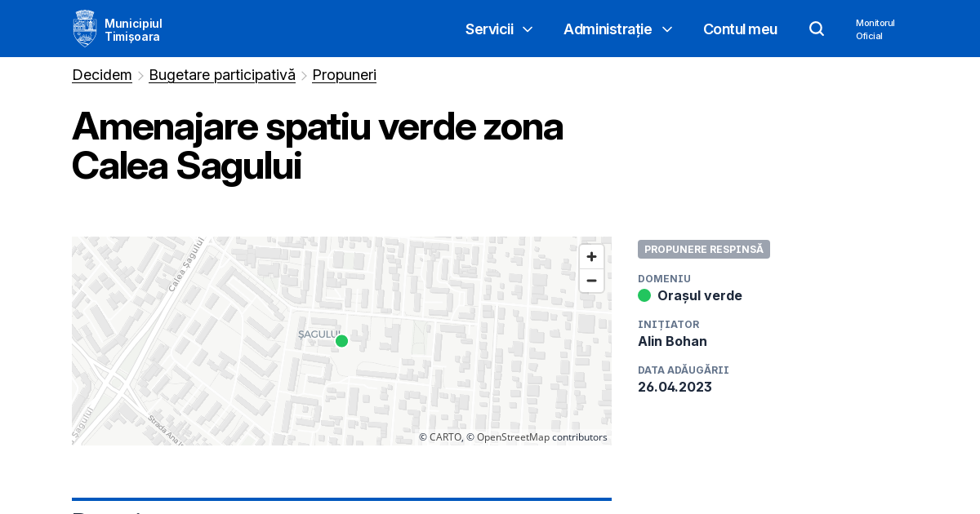980x514 pixels.
Task: Go to Contul meu
Action: [740, 29]
